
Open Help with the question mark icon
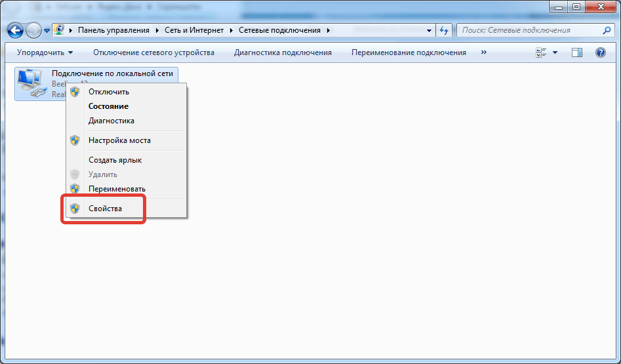(600, 52)
